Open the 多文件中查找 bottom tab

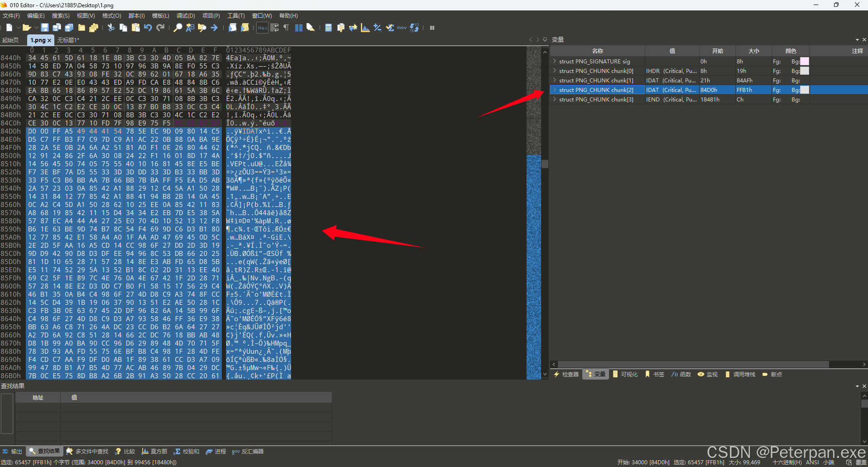(87, 451)
